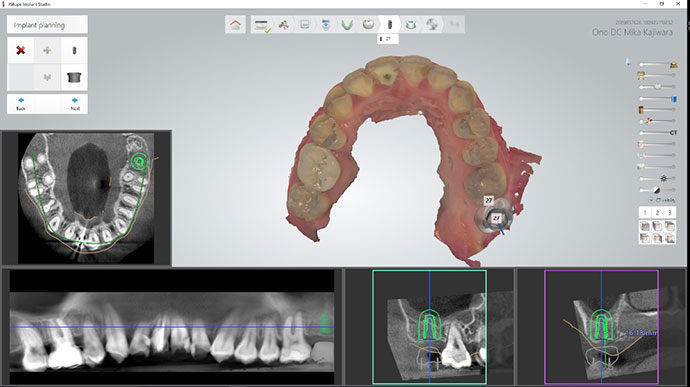Click implant in green-bordered cross-section view

(429, 325)
